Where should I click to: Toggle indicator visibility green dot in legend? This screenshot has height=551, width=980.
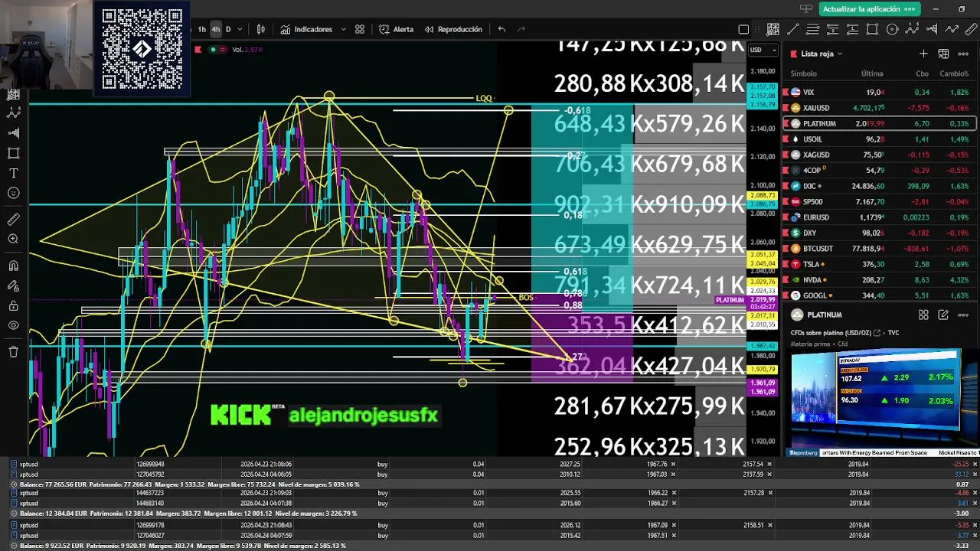(x=214, y=50)
